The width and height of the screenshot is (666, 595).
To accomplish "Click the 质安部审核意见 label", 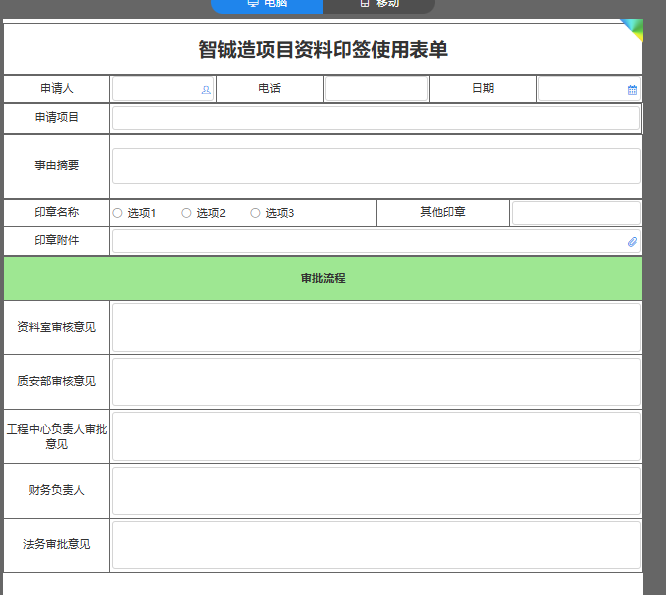I will pos(56,381).
